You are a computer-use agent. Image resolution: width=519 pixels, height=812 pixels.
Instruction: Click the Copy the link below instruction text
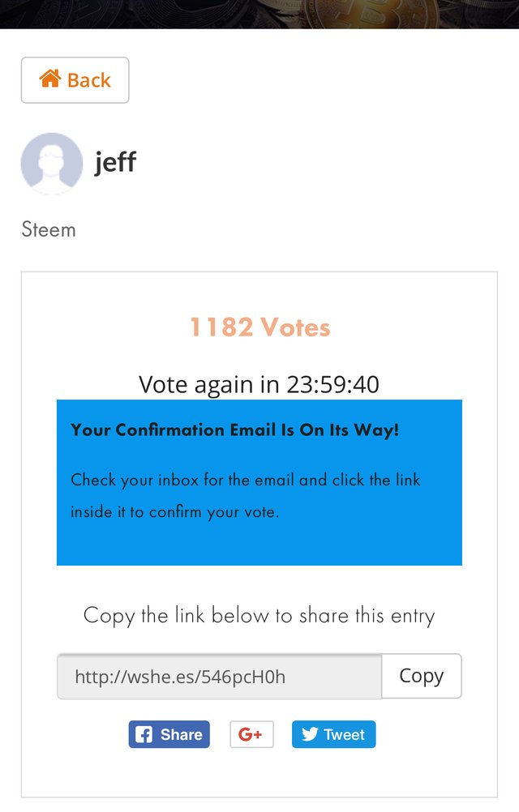point(259,615)
